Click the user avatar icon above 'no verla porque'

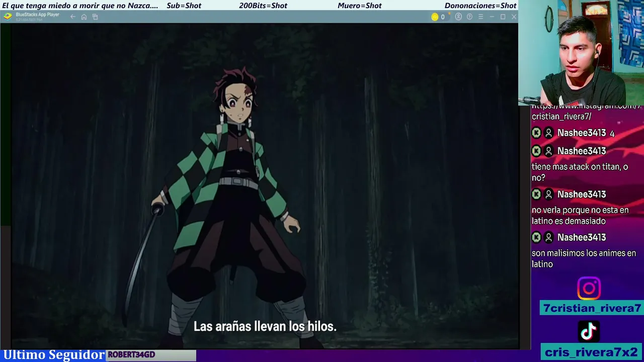click(549, 194)
